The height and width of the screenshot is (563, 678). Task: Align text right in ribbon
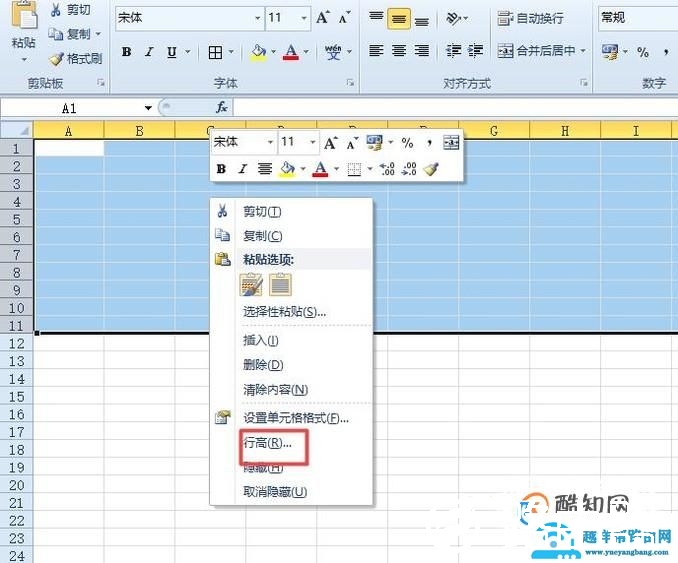422,51
